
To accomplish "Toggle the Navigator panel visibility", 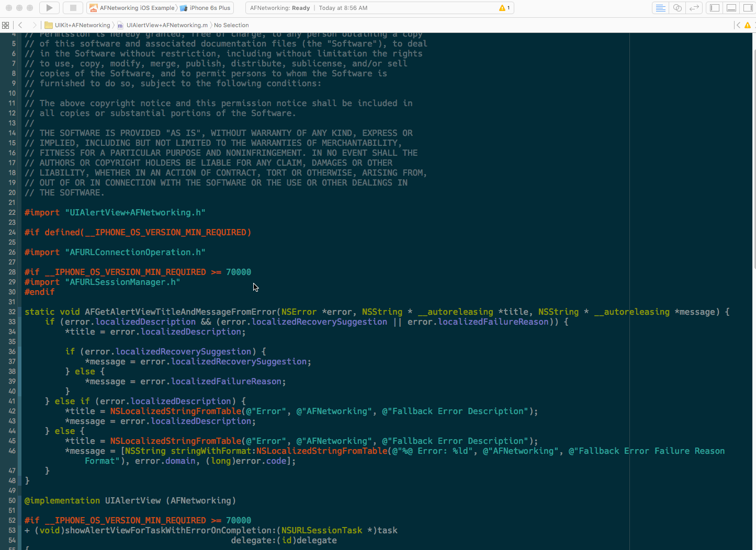I will pos(714,7).
